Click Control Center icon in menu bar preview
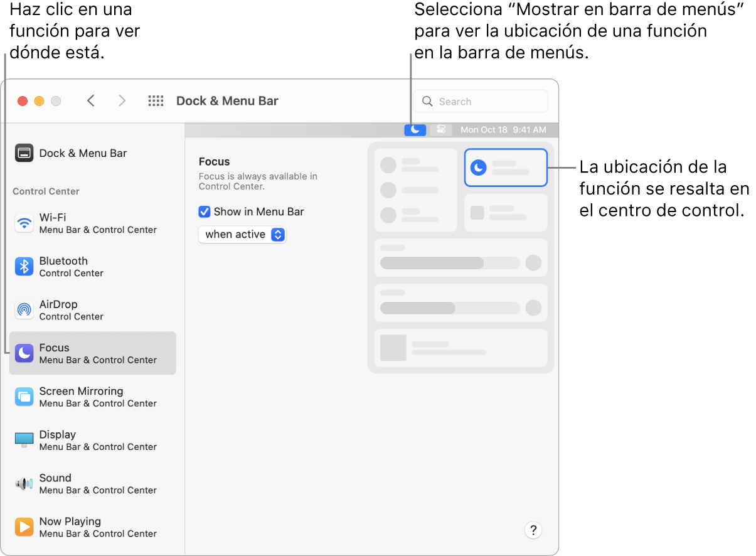The height and width of the screenshot is (556, 756). [441, 129]
